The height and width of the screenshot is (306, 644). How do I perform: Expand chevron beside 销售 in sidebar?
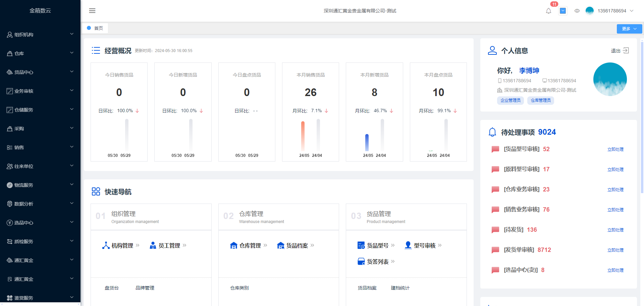(72, 147)
